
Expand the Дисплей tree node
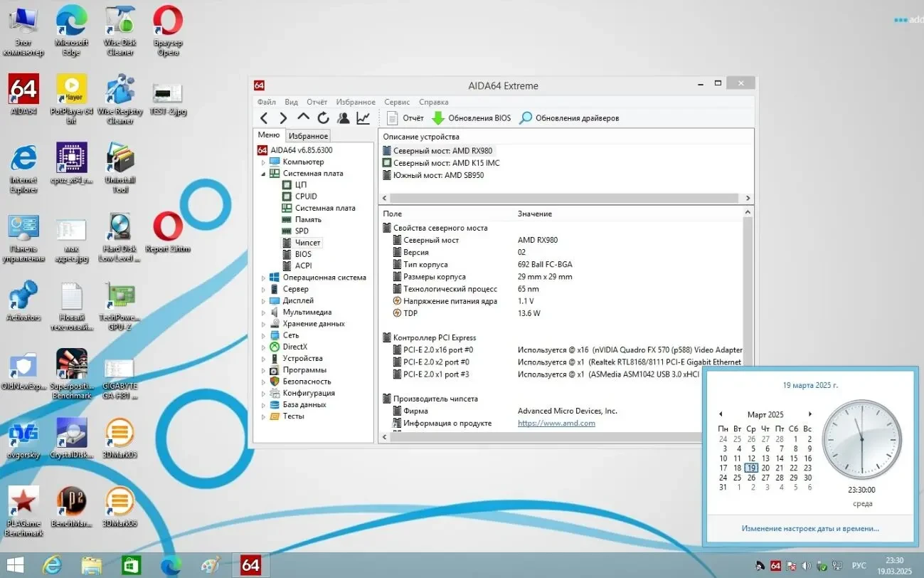click(263, 300)
